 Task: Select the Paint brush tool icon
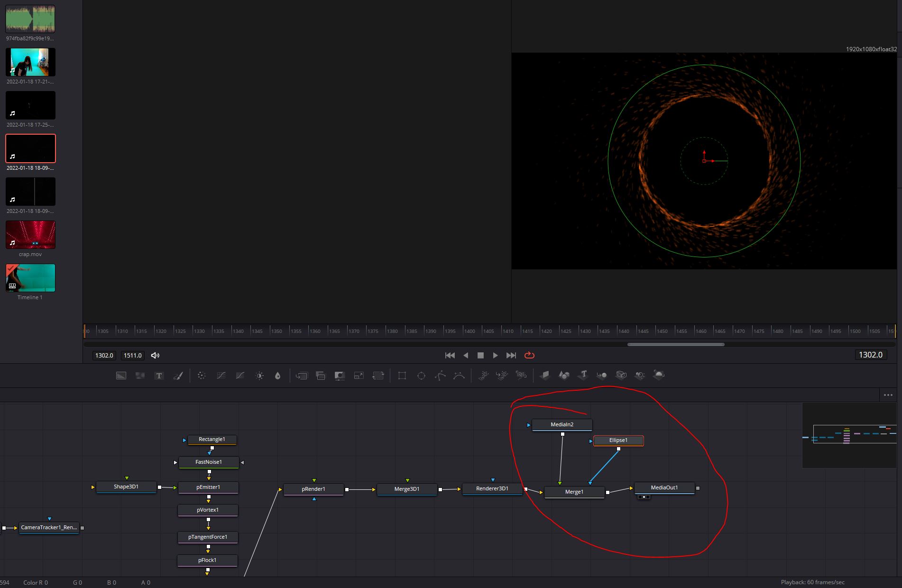pyautogui.click(x=178, y=376)
